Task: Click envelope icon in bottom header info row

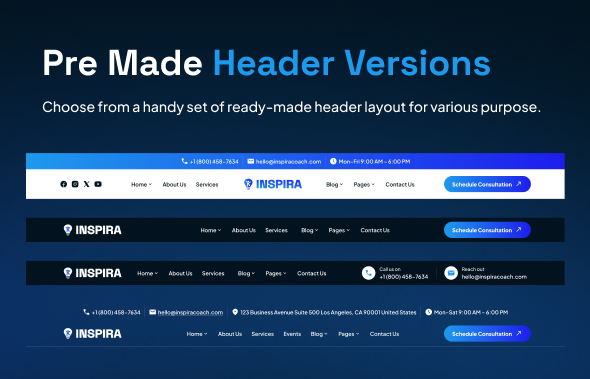Action: [152, 312]
